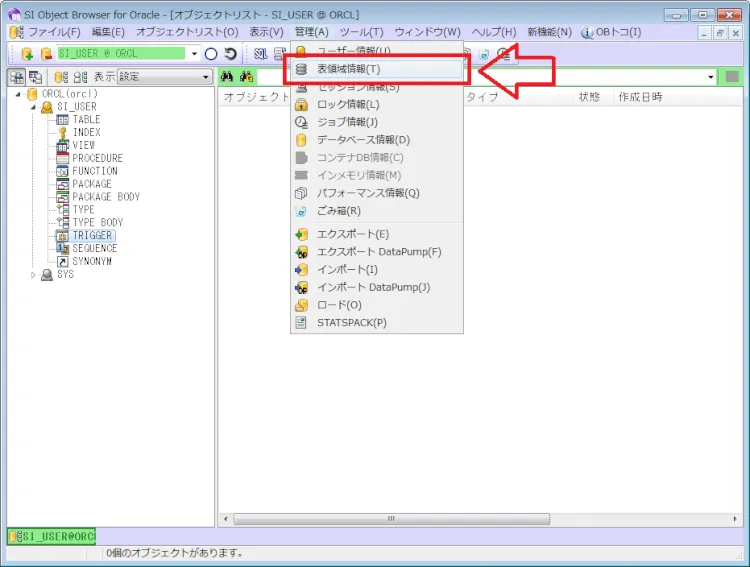Click the binoculars search icon
The width and height of the screenshot is (750, 567).
click(x=227, y=77)
